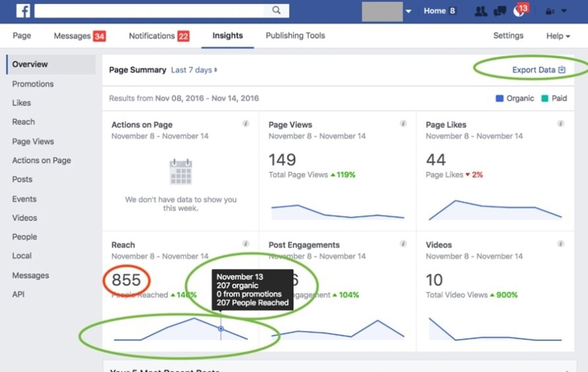588x372 pixels.
Task: Click the Facebook logo icon
Action: tap(23, 11)
